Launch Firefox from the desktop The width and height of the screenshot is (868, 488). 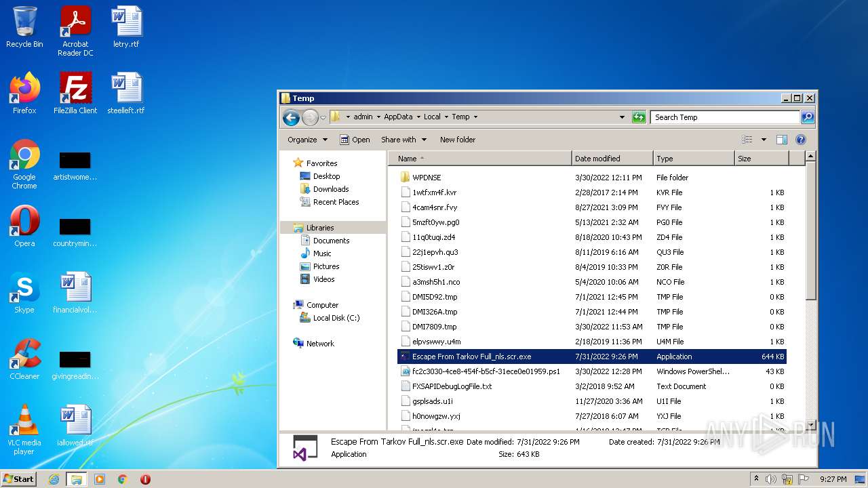point(24,94)
